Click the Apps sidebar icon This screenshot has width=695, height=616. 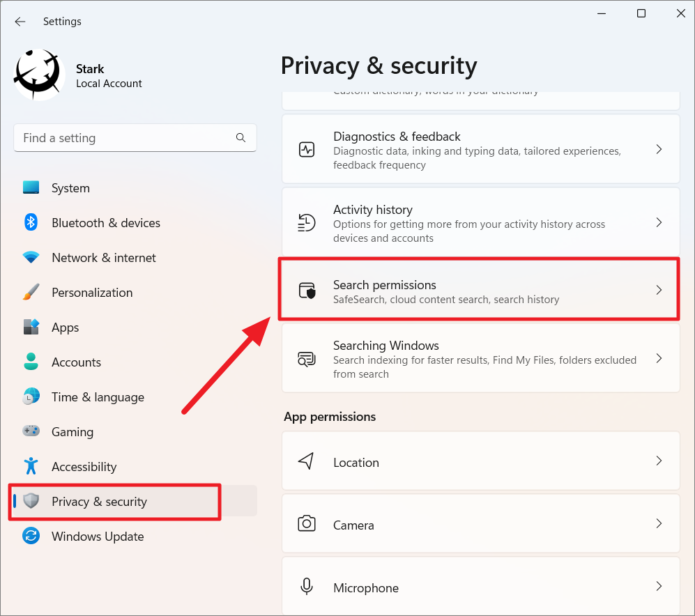[31, 327]
